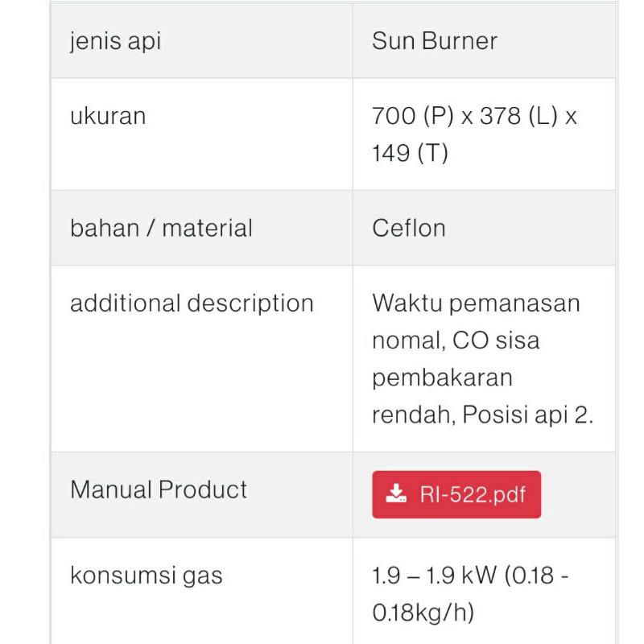Click the word 'pembakaran' in description
The image size is (644, 644).
click(442, 378)
